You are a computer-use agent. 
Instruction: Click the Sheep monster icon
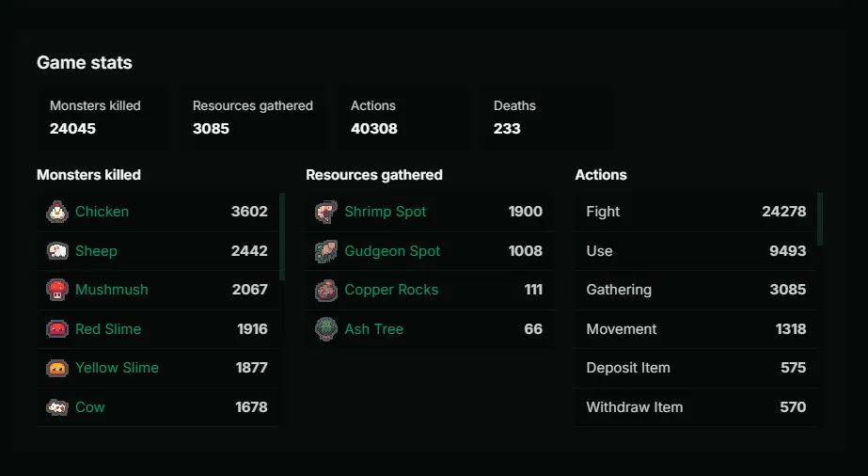click(x=57, y=251)
